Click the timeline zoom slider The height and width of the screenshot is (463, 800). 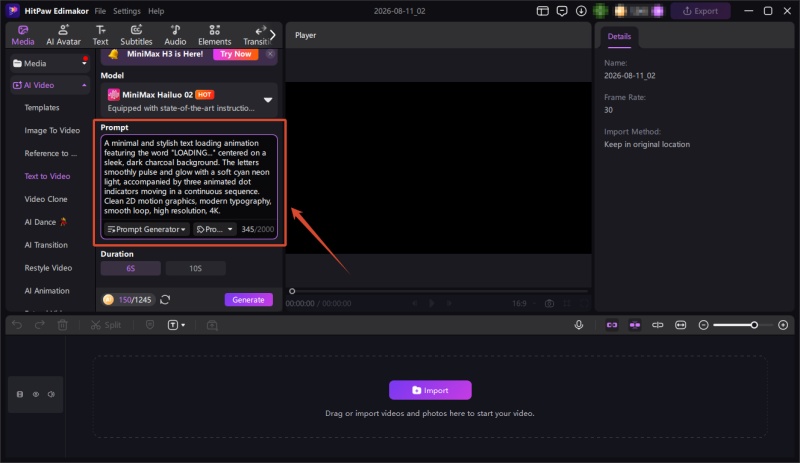pos(743,325)
